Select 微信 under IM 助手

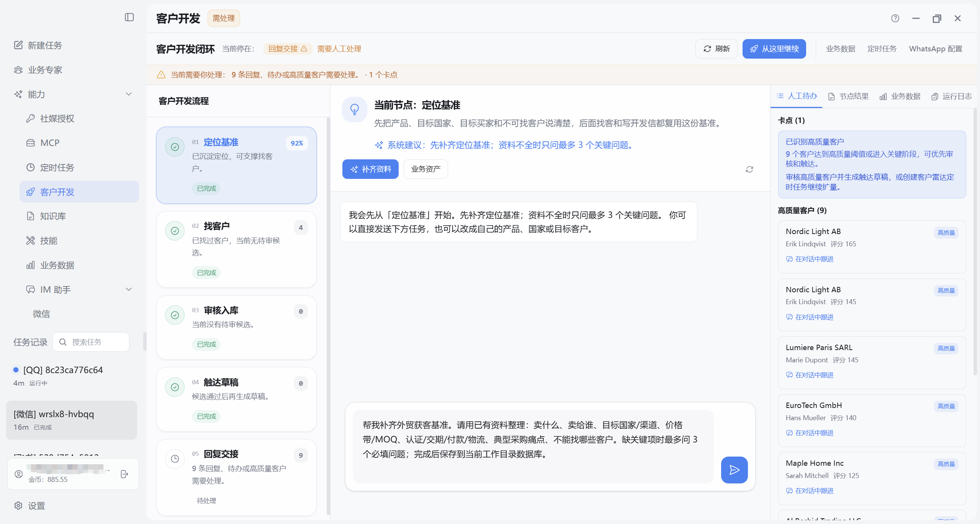click(41, 314)
